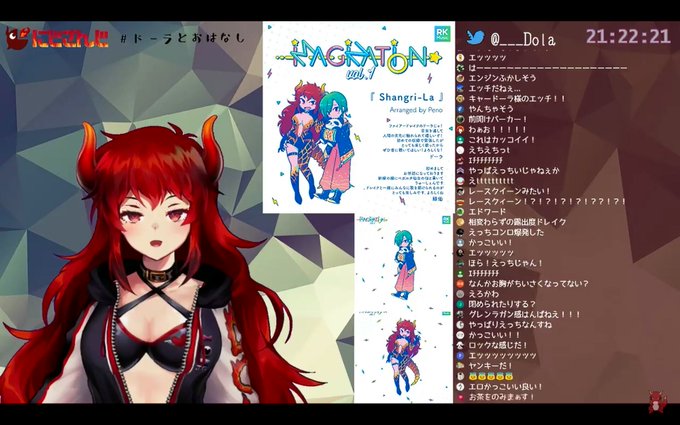Viewport: 680px width, 425px height.
Task: Click the #ドーラとおはなし hashtag
Action: (x=183, y=38)
